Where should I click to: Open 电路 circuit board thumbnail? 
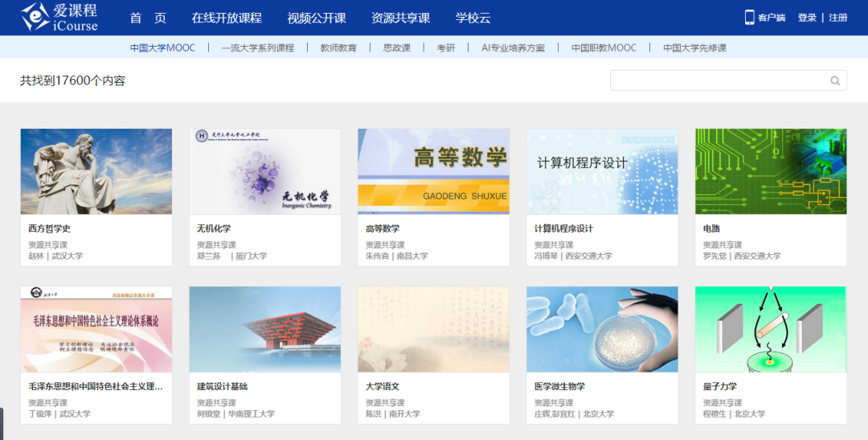[x=771, y=171]
